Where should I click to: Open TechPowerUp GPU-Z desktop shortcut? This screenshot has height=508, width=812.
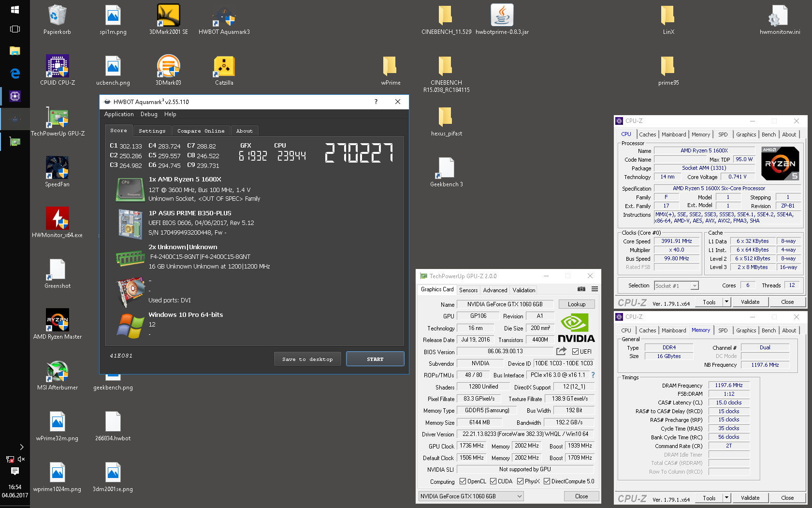tap(58, 121)
